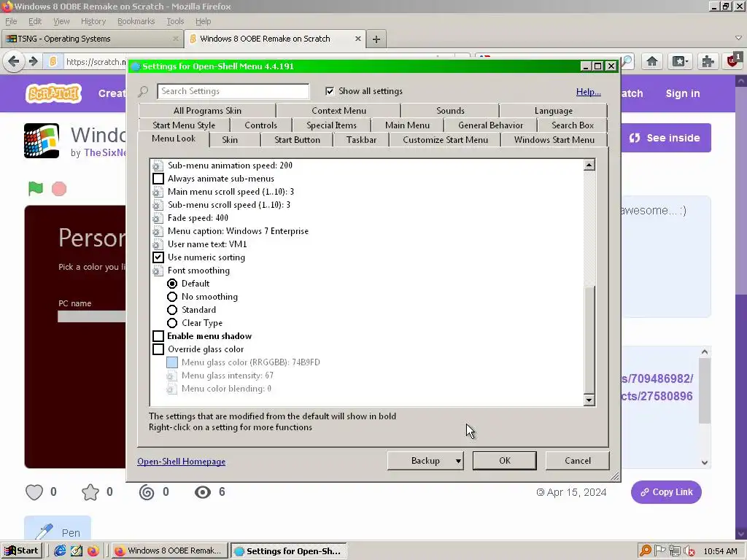
Task: Click the tray magnifier icon
Action: pyautogui.click(x=645, y=551)
